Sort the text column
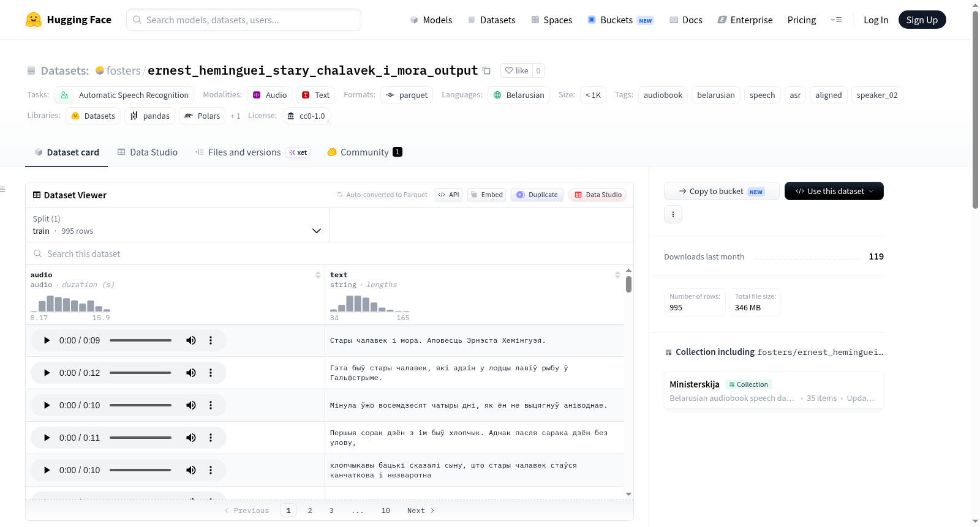The height and width of the screenshot is (527, 980). tap(617, 275)
